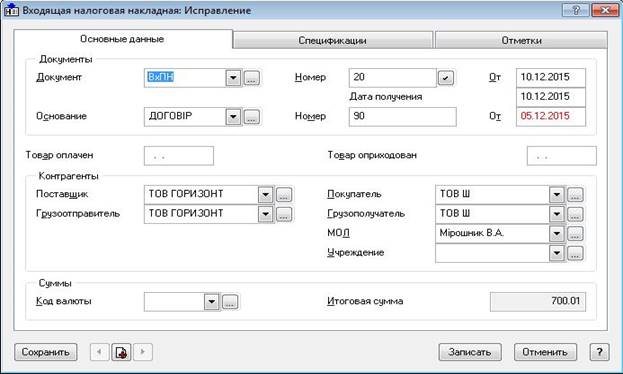Expand the Основание dropdown showing ДОГОВІР

(x=233, y=117)
